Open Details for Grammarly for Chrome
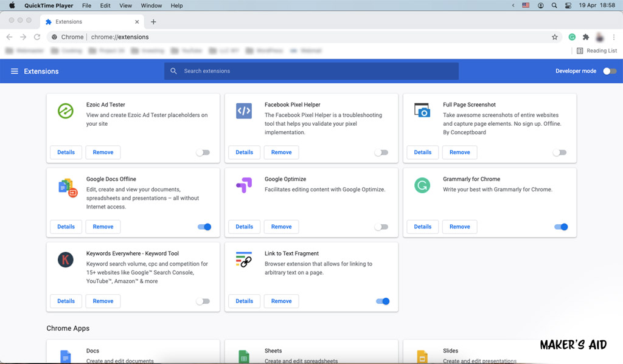Viewport: 623px width, 364px height. [x=422, y=227]
